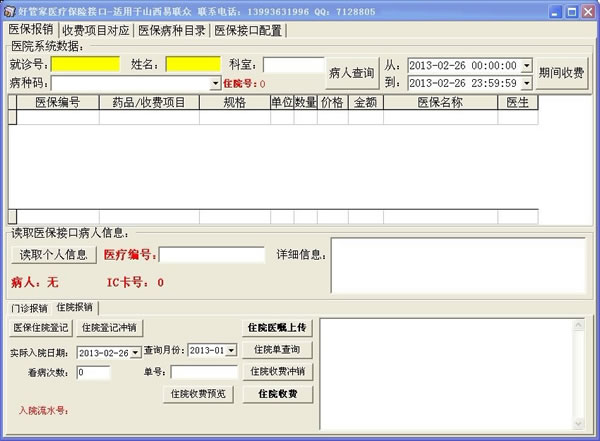The height and width of the screenshot is (441, 600).
Task: Expand the 病种码 dropdown list
Action: 216,83
